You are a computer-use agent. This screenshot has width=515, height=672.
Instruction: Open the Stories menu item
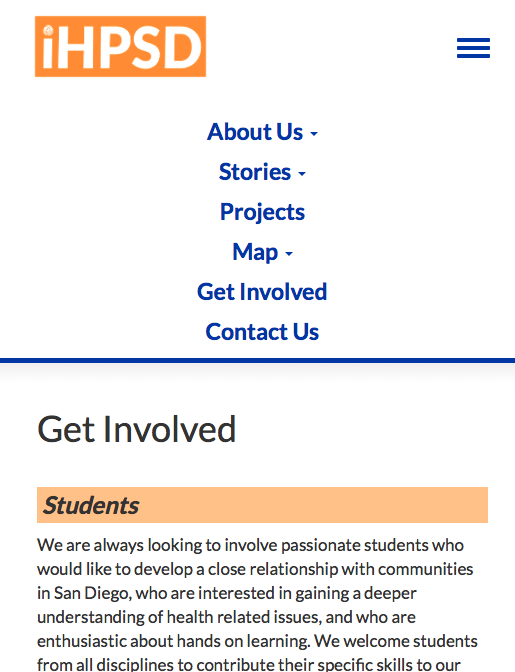pos(255,172)
